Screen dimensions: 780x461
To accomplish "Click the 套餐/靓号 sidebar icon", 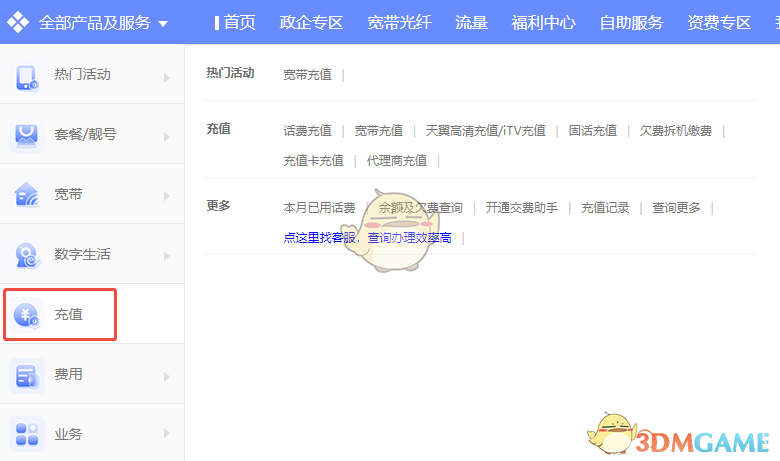I will tap(27, 134).
